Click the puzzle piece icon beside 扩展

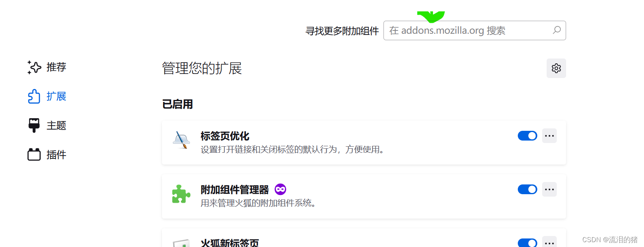click(34, 96)
